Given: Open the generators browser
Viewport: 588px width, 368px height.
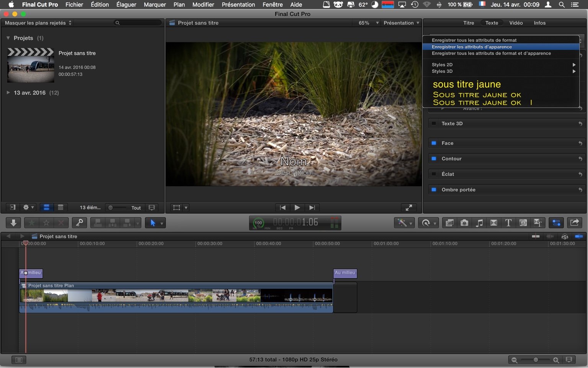Looking at the screenshot, I should 523,223.
